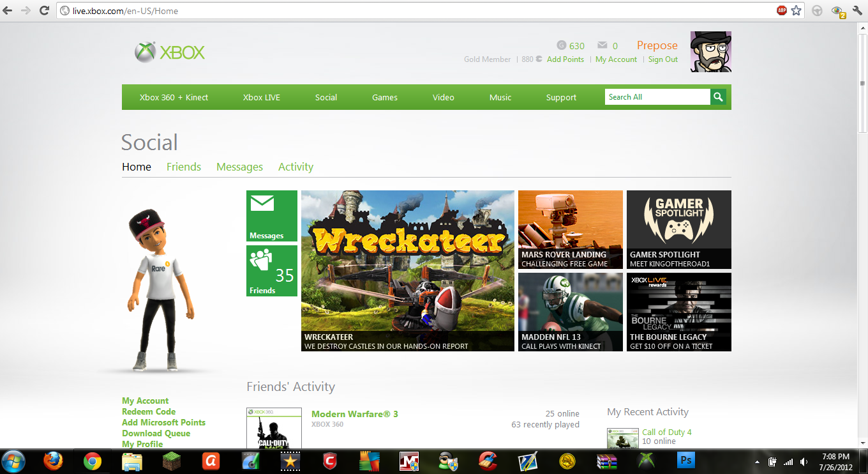Click the full-body Xbox avatar figure
868x474 pixels.
pos(162,289)
